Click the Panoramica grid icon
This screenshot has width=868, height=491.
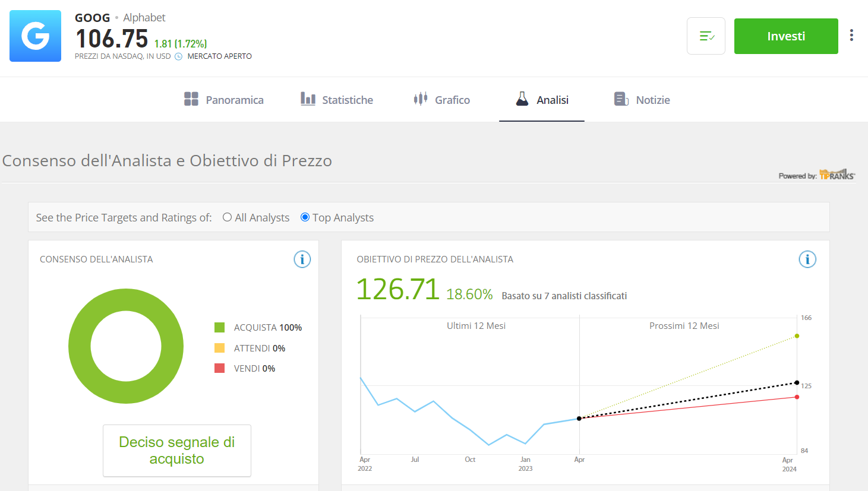click(x=191, y=99)
